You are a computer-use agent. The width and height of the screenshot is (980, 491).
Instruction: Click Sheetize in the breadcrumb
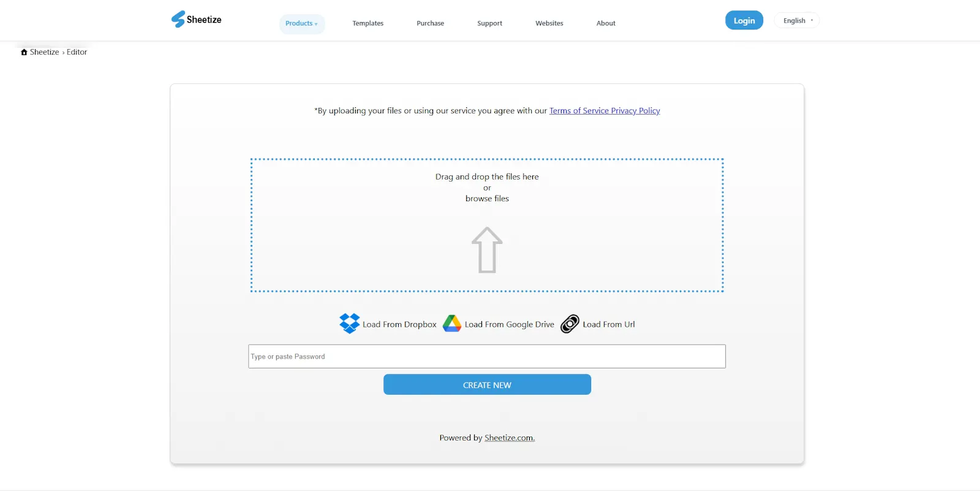[x=44, y=52]
